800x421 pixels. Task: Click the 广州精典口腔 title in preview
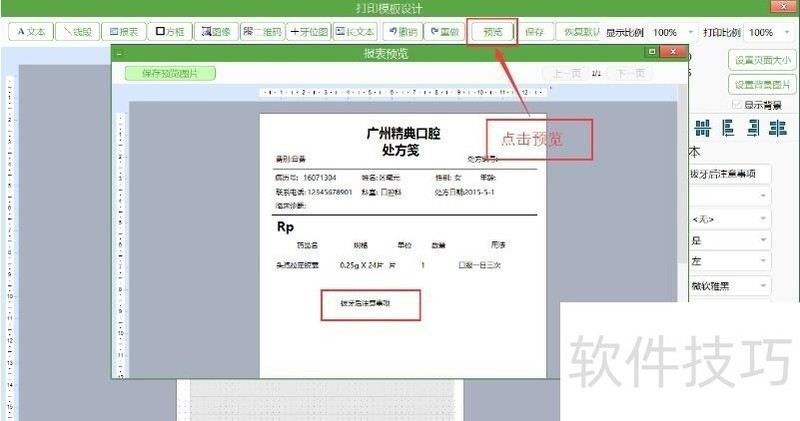(x=403, y=134)
